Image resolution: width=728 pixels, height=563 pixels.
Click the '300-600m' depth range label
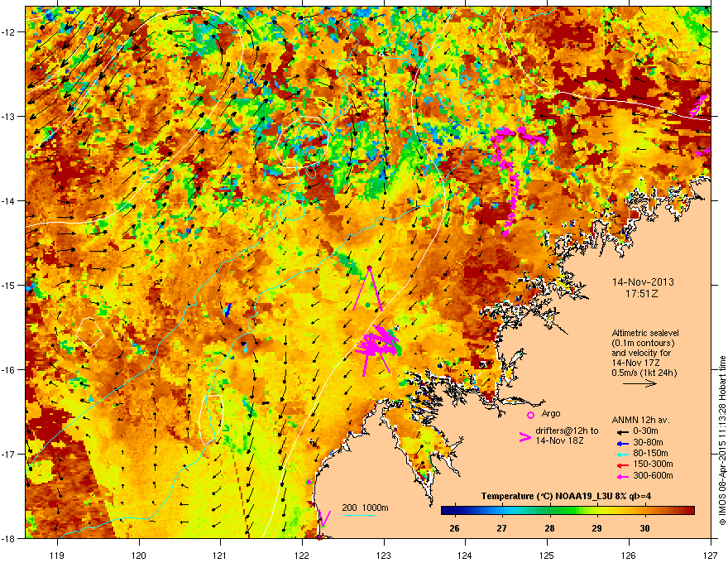pos(653,476)
